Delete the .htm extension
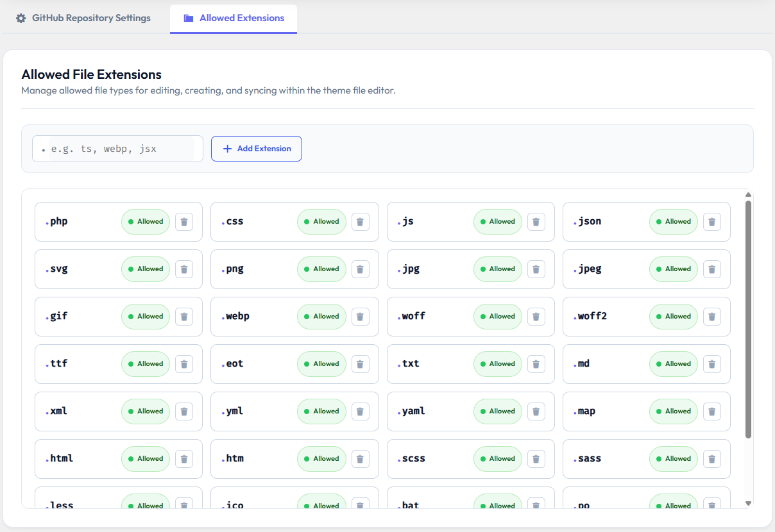This screenshot has width=775, height=532. [360, 459]
